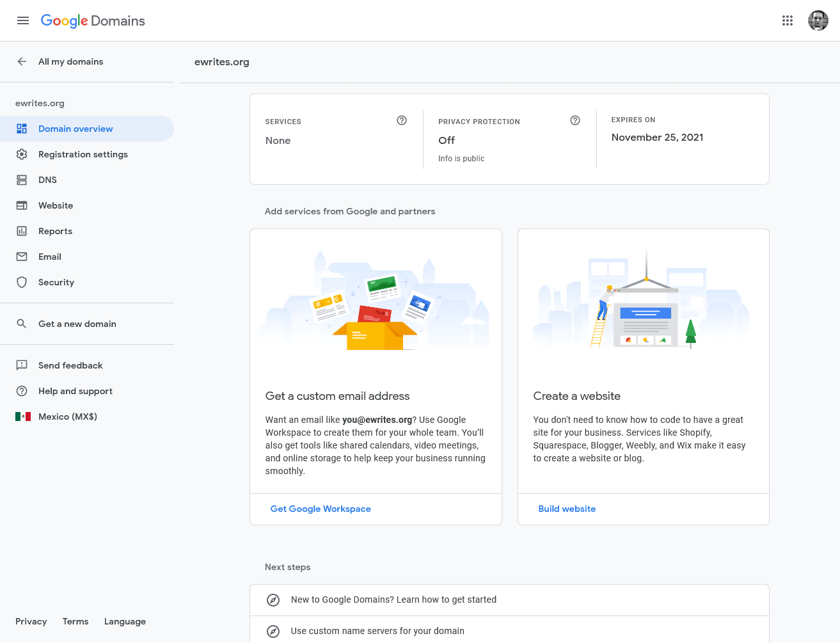Open Use custom name servers step
The height and width of the screenshot is (643, 840).
(x=509, y=631)
